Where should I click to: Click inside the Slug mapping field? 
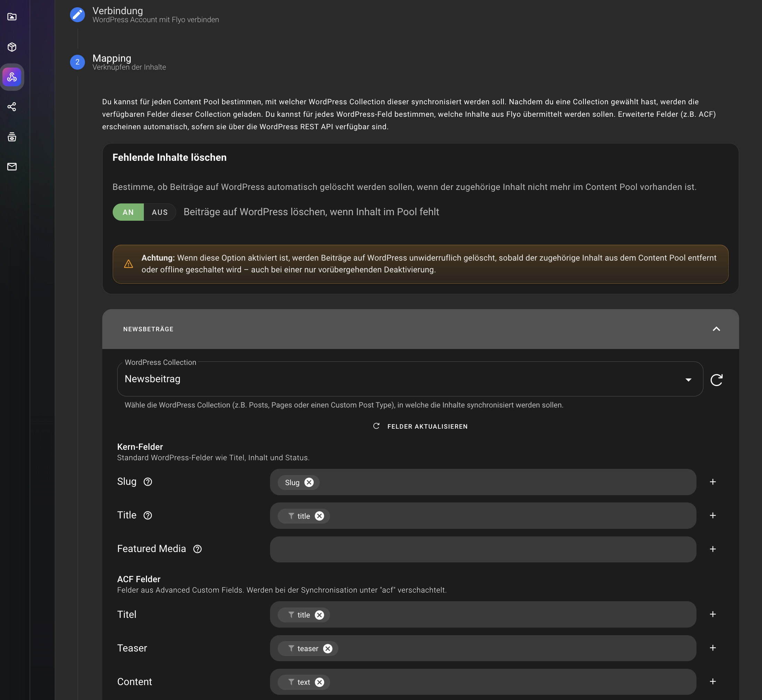483,482
